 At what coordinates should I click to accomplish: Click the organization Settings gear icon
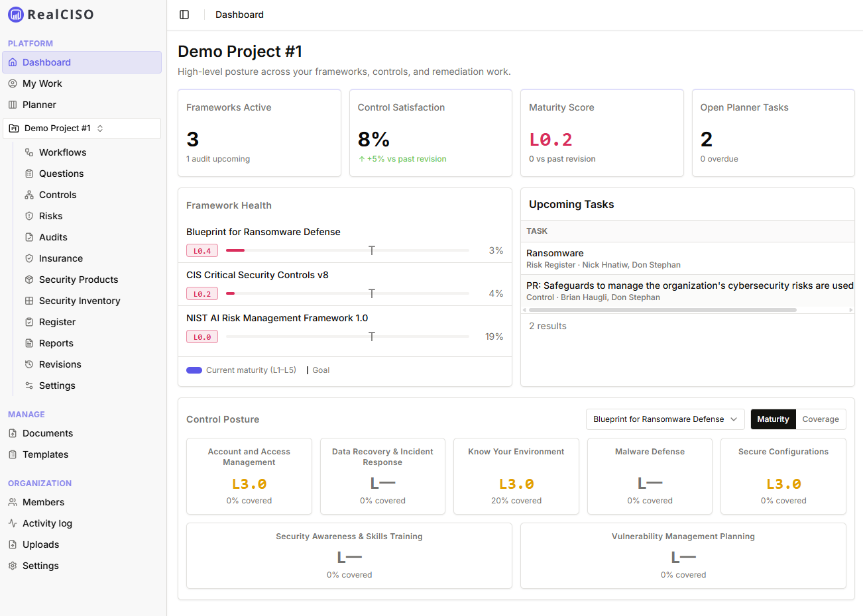(13, 566)
